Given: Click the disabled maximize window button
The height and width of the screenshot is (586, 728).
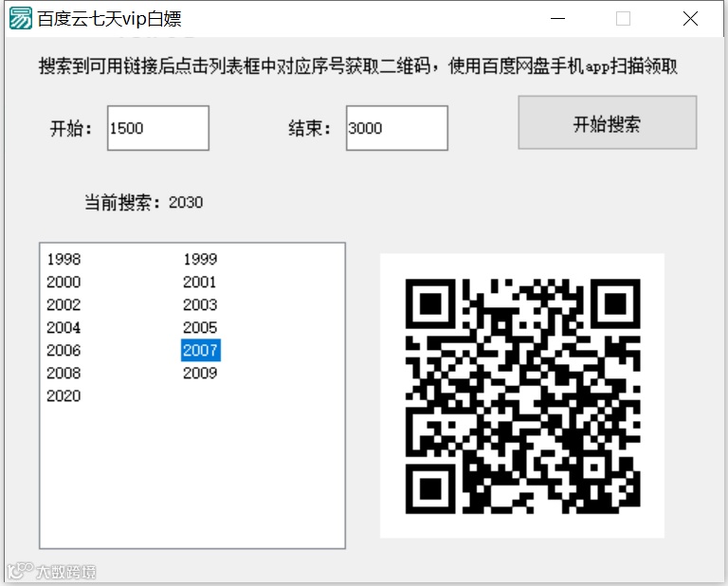Looking at the screenshot, I should [x=623, y=19].
